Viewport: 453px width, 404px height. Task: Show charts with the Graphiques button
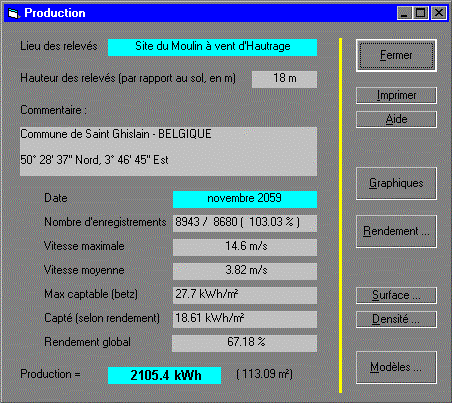coord(396,184)
